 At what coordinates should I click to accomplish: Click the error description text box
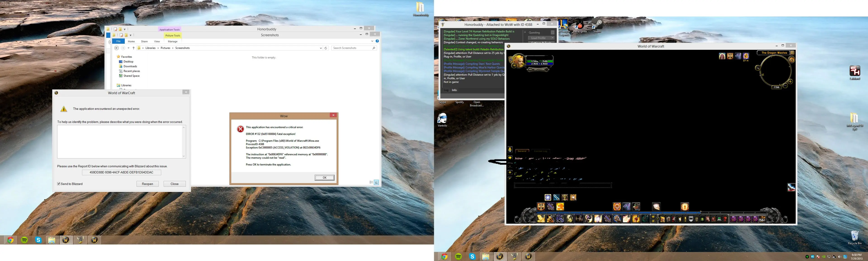point(120,142)
